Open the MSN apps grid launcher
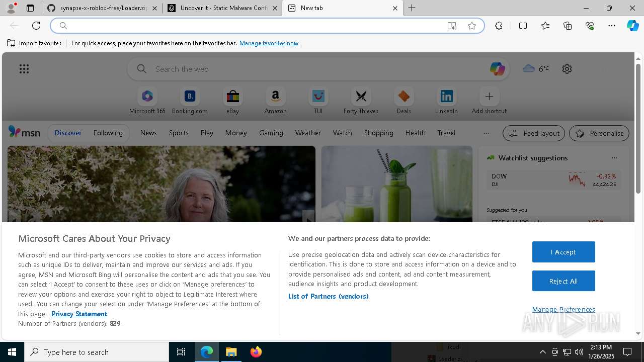644x362 pixels. (24, 69)
